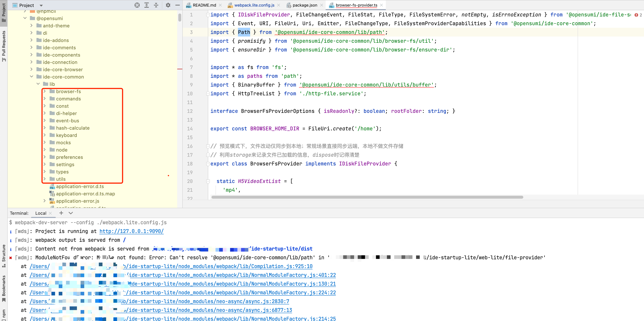Expand the browser-fs folder
644x321 pixels.
45,91
